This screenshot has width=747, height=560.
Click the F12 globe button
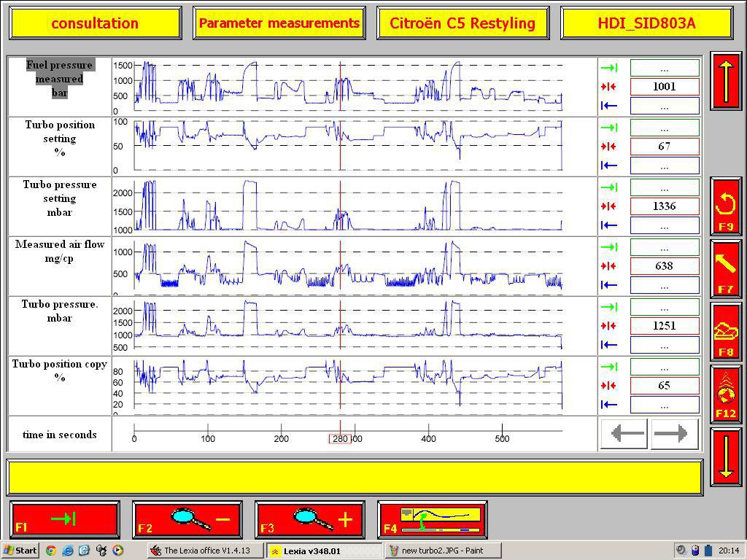tap(726, 394)
